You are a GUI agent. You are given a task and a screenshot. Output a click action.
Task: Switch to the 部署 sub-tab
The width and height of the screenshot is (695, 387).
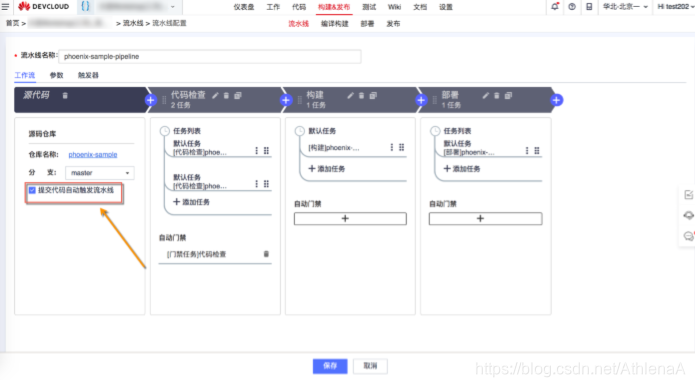point(367,24)
